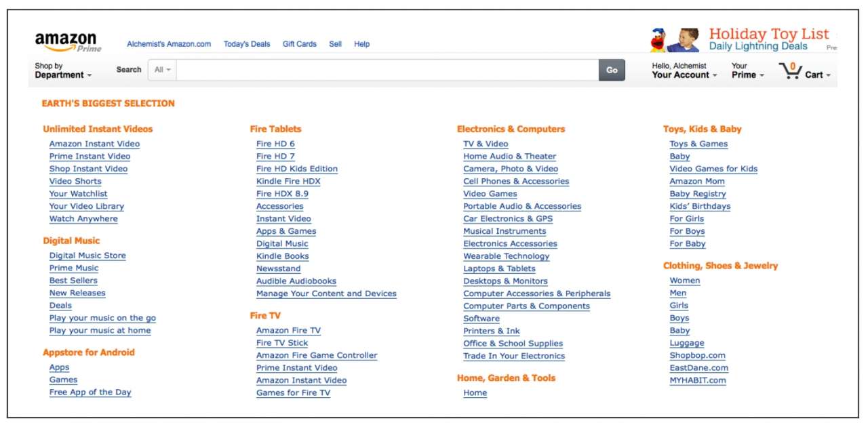Open the Best Sellers music link
The width and height of the screenshot is (868, 425).
tap(73, 281)
